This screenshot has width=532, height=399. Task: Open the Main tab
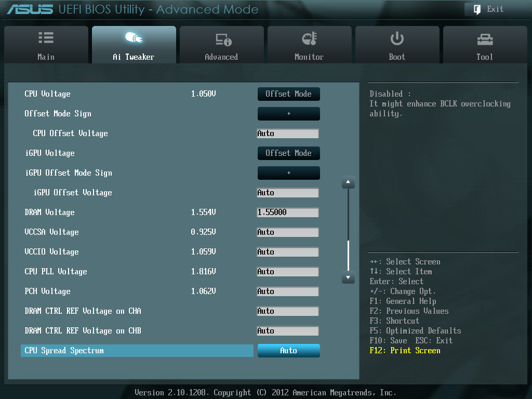click(46, 45)
